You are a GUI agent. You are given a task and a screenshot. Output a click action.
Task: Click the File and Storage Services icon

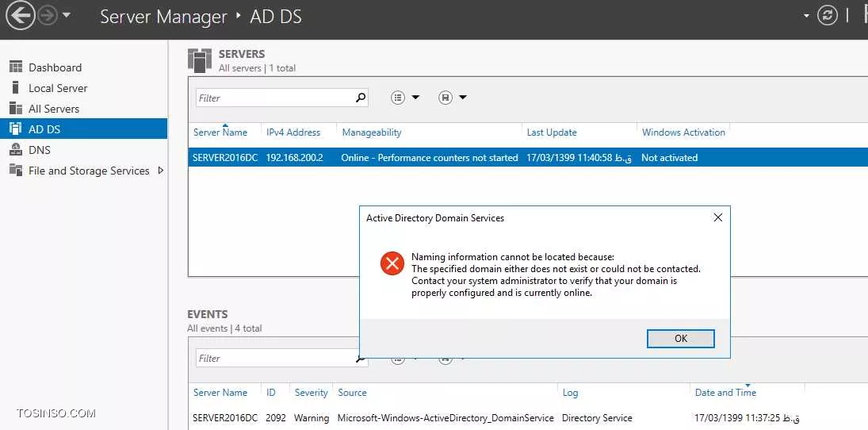coord(16,170)
